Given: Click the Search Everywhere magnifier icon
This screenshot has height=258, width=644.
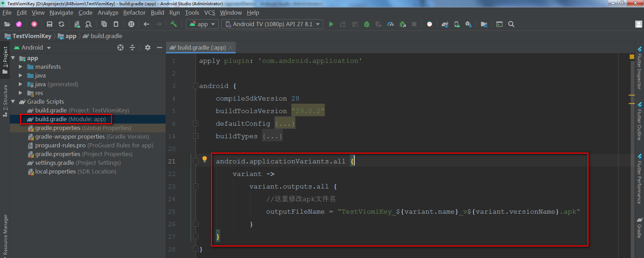Looking at the screenshot, I should 511,24.
